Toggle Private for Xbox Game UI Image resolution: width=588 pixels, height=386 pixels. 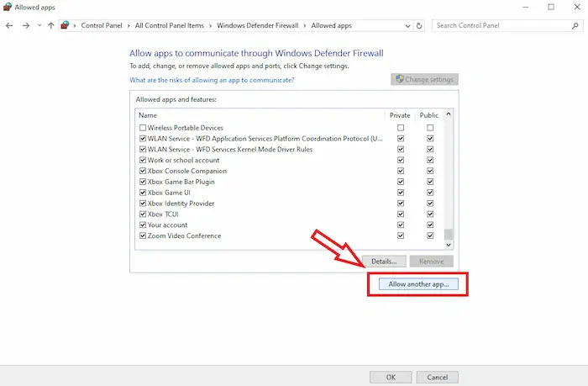point(401,193)
